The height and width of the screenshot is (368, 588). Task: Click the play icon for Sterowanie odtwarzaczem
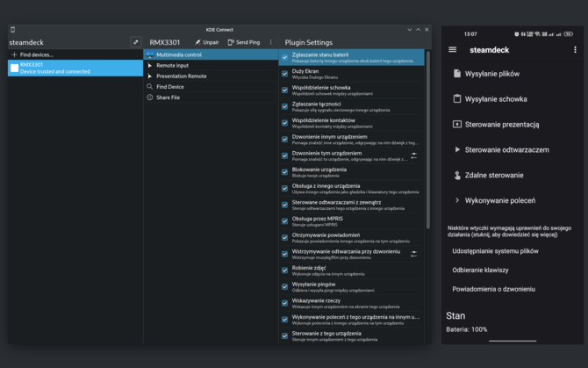[x=457, y=149]
